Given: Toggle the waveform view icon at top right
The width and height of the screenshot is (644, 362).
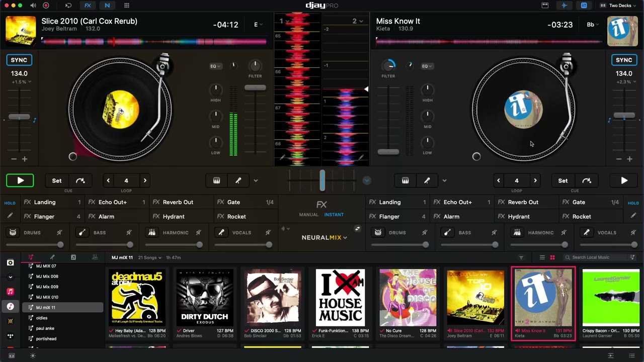Looking at the screenshot, I should pos(564,6).
